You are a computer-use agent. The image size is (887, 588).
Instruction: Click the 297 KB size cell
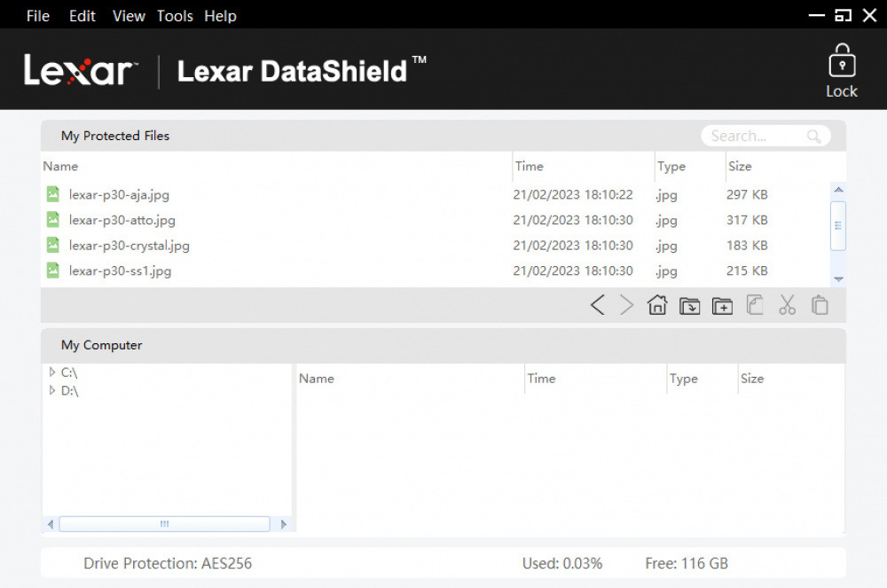(747, 194)
